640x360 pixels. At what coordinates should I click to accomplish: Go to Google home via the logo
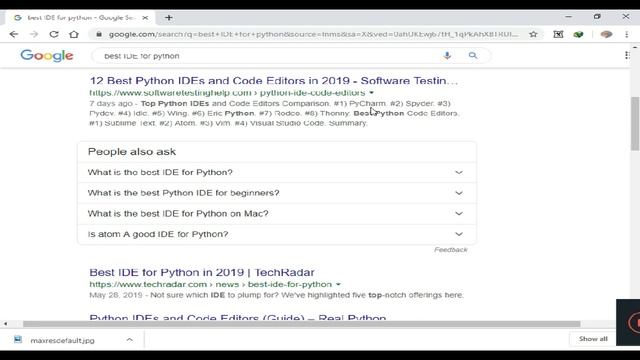47,56
